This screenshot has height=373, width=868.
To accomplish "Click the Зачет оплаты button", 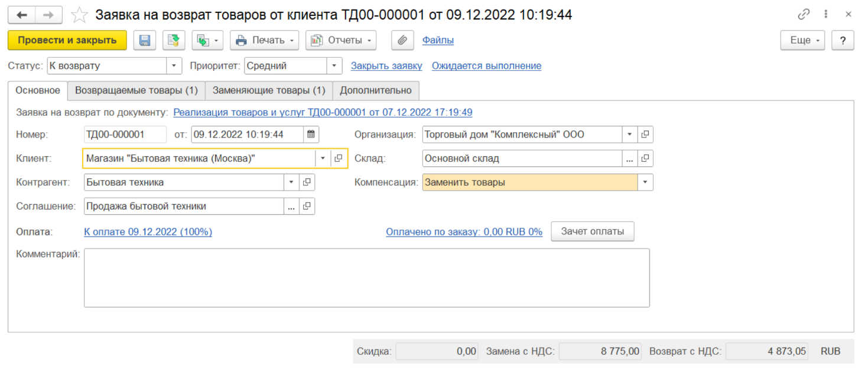I will pyautogui.click(x=592, y=231).
